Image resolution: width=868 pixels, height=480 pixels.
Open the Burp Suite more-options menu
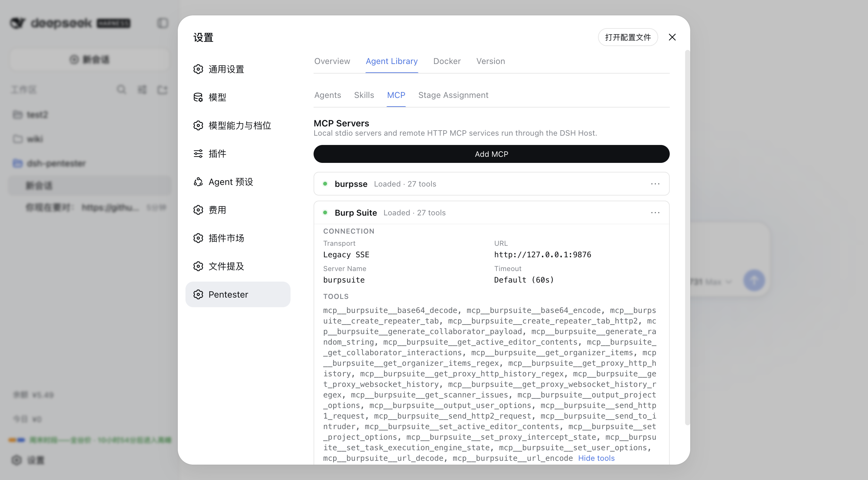(655, 213)
